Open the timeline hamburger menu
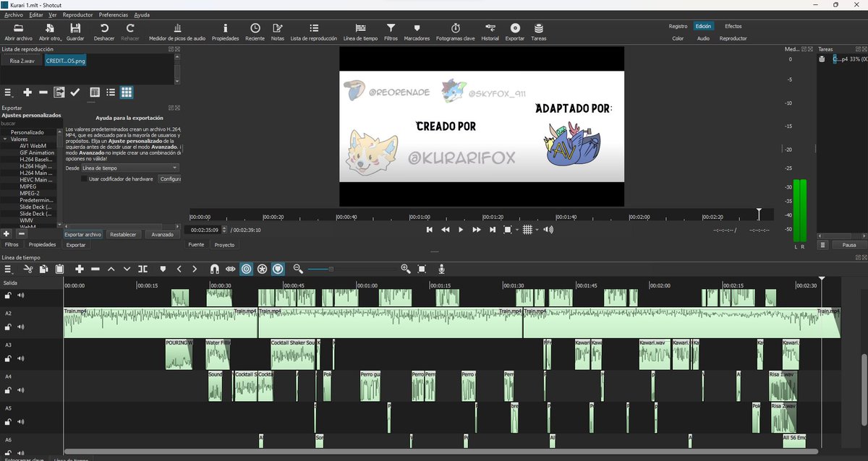The width and height of the screenshot is (868, 461). coord(8,269)
